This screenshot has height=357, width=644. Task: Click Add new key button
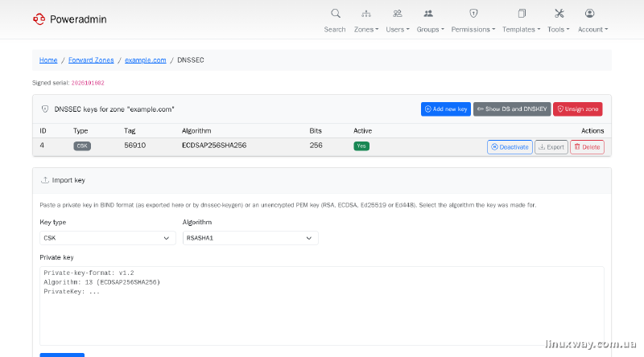pos(446,109)
